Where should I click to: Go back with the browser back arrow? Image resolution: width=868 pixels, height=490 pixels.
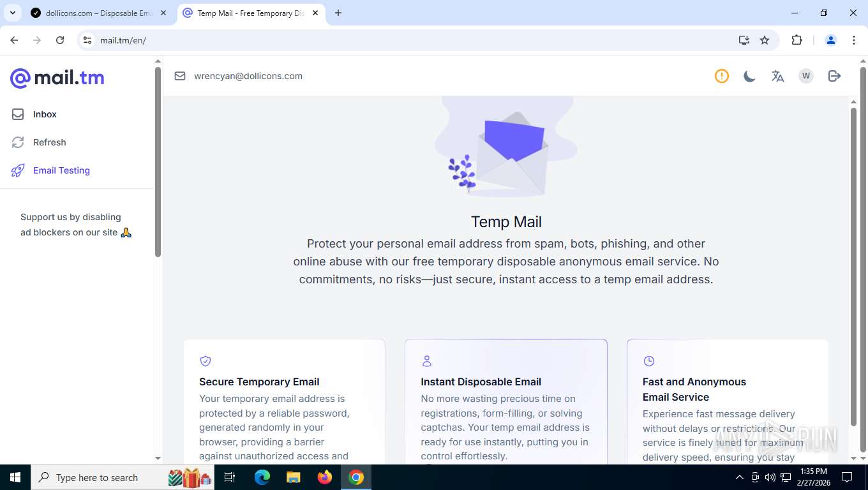[x=14, y=40]
